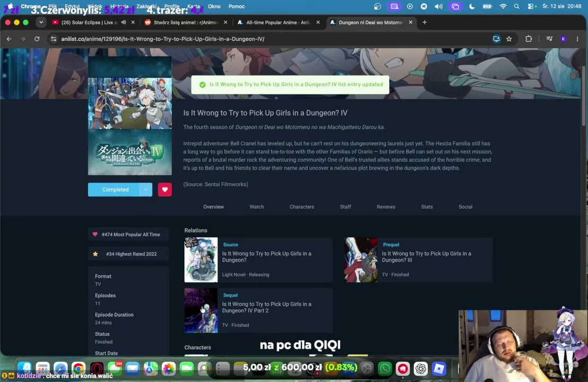The width and height of the screenshot is (588, 382).
Task: Open the Chrome profile avatar K
Action: (563, 39)
